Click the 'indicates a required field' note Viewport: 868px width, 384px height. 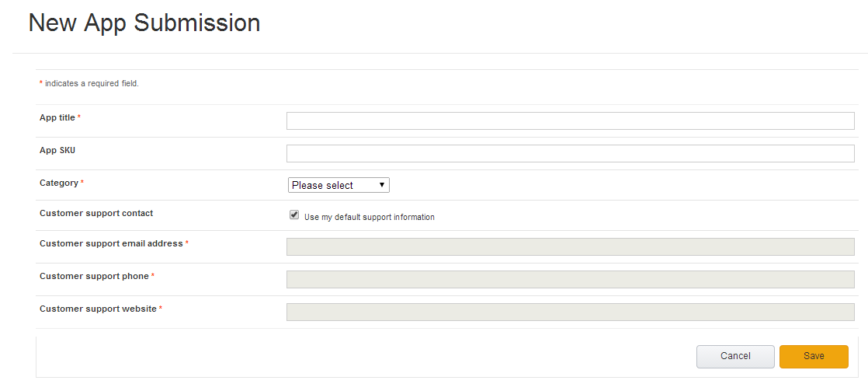(92, 83)
